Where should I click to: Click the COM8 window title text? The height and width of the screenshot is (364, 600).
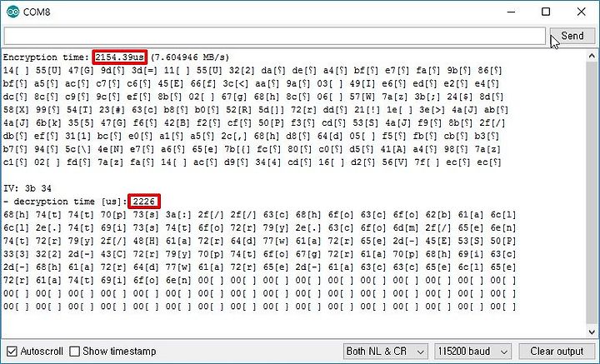[37, 12]
